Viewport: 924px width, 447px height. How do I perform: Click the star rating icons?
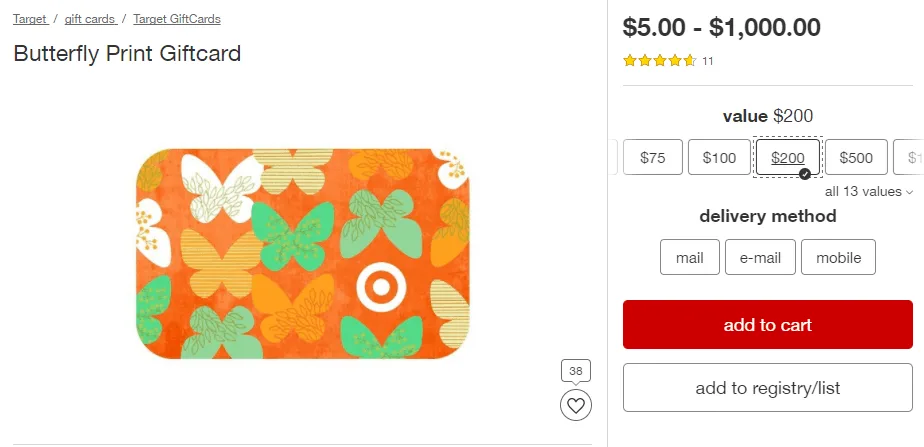(659, 61)
